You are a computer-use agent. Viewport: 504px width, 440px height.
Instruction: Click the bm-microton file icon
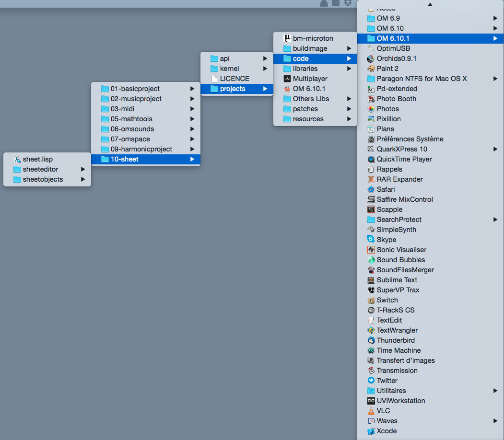[287, 38]
